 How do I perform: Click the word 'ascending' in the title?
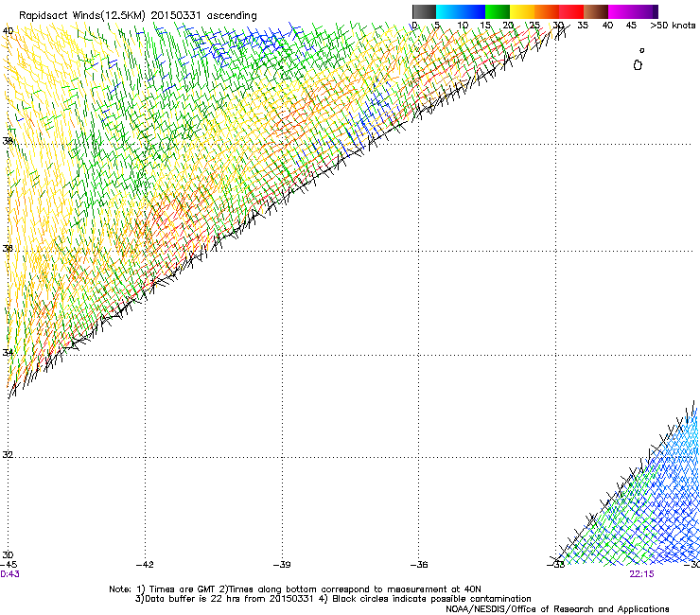click(x=232, y=16)
